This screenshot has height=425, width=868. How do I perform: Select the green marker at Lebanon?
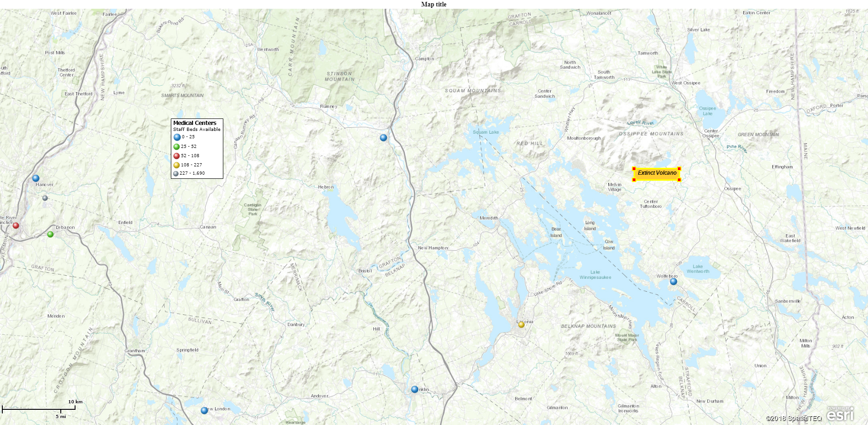[x=51, y=234]
